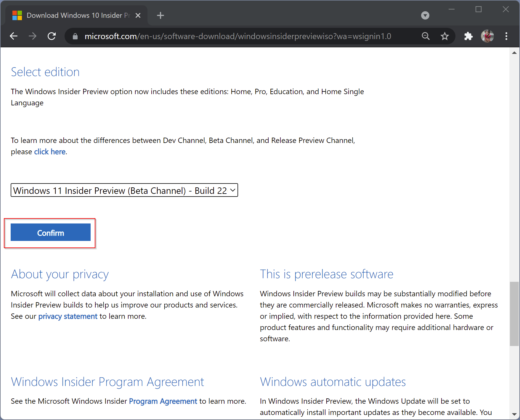The image size is (520, 420).
Task: Close the Download Windows 10 Insider tab
Action: point(138,15)
